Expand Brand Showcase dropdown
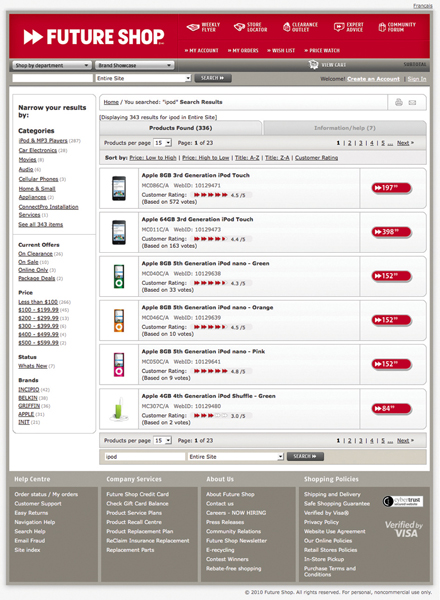Screen dimensions: 440x600 click(134, 65)
